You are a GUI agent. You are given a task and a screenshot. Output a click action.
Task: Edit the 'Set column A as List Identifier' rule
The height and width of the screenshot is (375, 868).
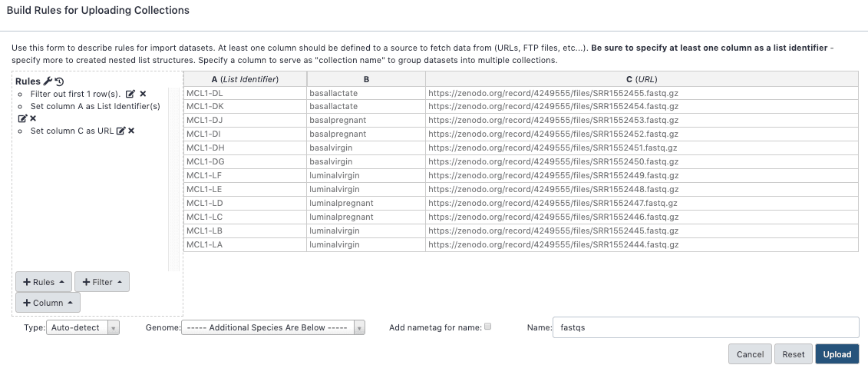click(22, 118)
